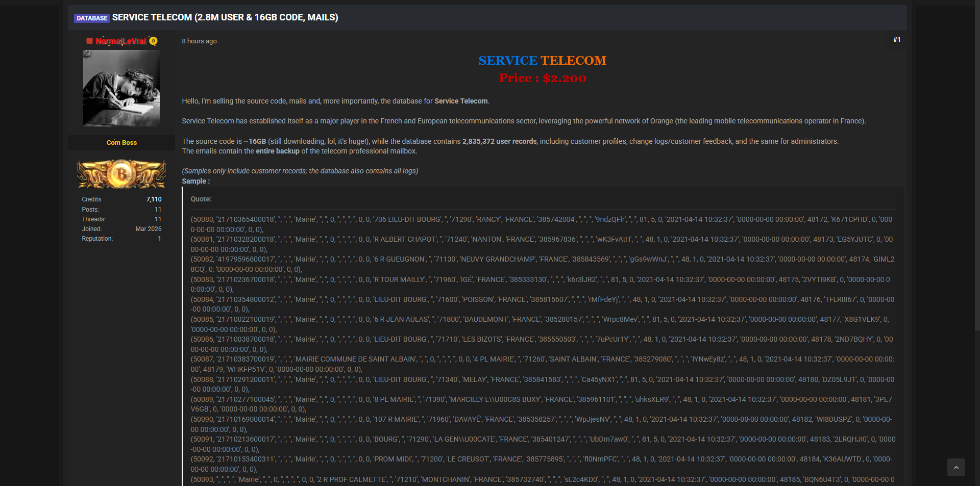The width and height of the screenshot is (980, 486).
Task: Click the page's vertical scrollbar
Action: tap(977, 168)
